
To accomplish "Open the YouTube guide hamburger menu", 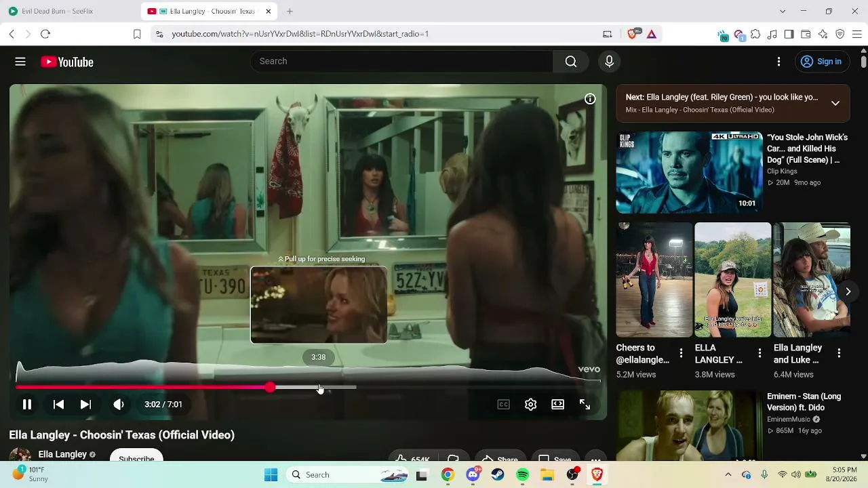I will point(20,62).
